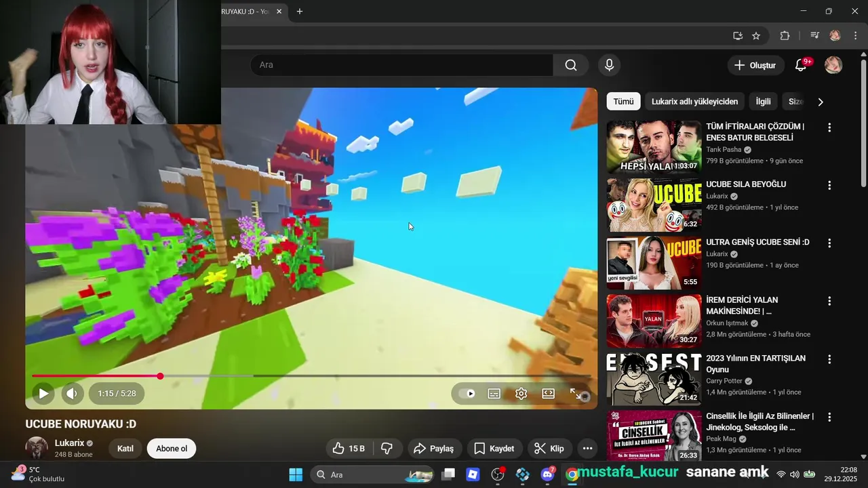Open Discord from the taskbar
This screenshot has width=868, height=488.
547,474
